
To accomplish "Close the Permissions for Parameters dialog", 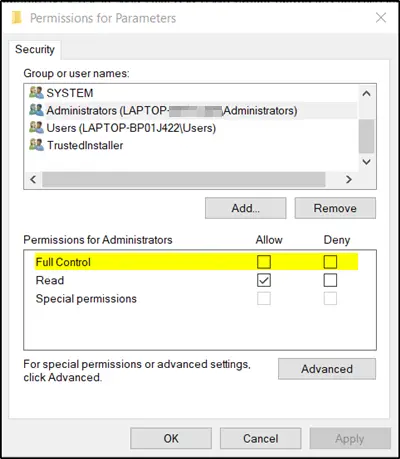I will 381,18.
